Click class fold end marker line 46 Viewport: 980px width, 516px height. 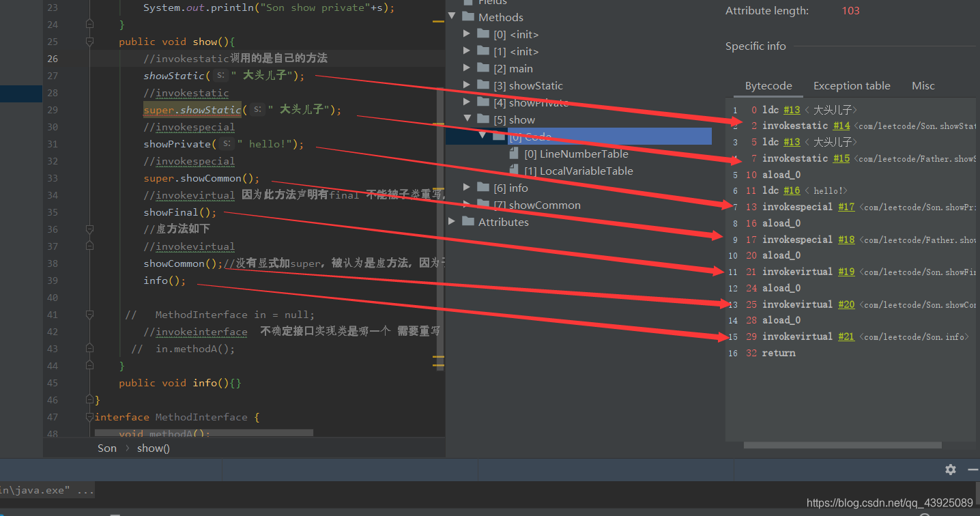pos(89,400)
